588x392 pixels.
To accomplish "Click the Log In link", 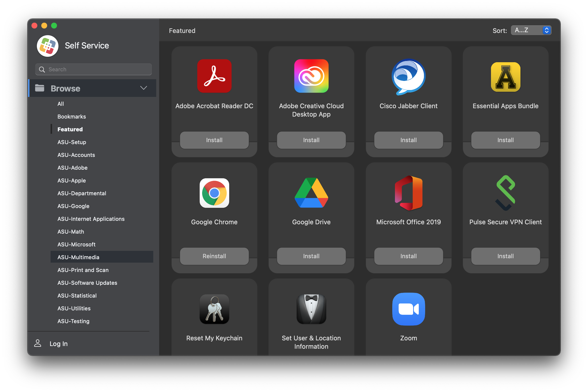I will [x=58, y=344].
